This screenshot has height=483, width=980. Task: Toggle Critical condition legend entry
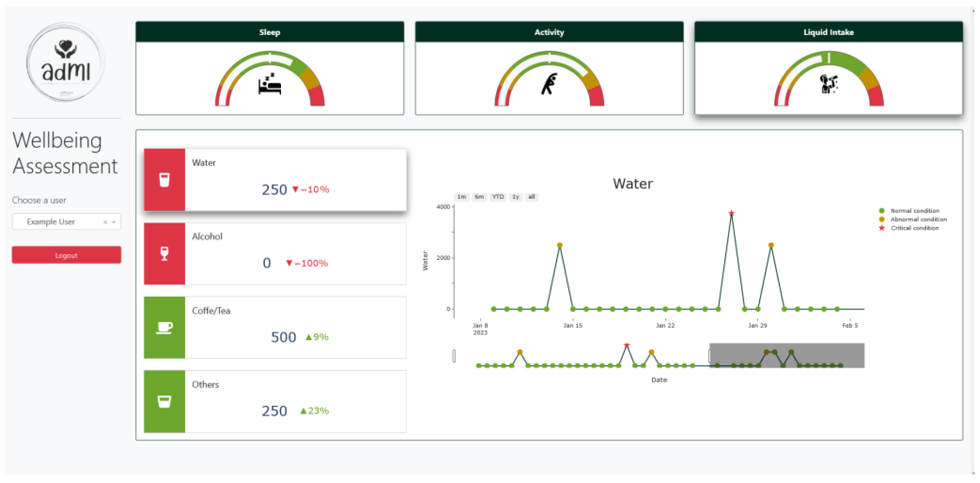[x=914, y=228]
